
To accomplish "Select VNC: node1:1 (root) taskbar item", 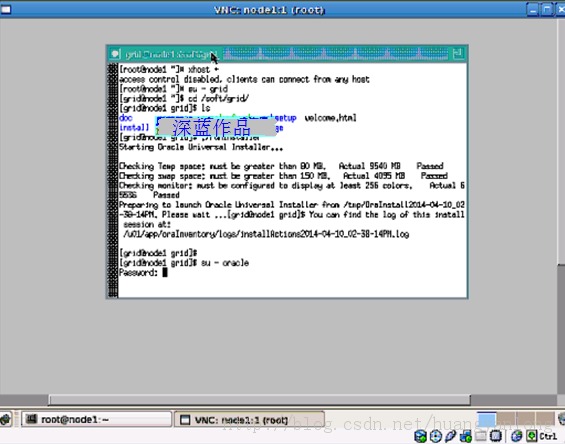I will pyautogui.click(x=249, y=420).
